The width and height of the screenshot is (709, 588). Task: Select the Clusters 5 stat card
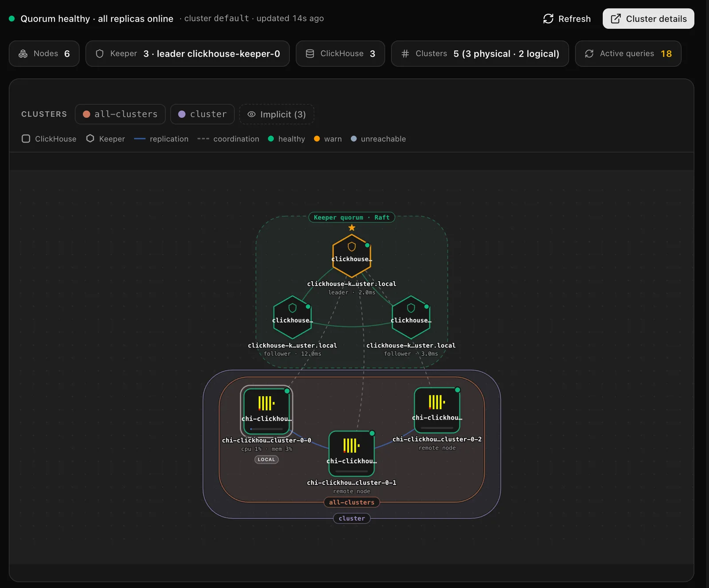(480, 54)
